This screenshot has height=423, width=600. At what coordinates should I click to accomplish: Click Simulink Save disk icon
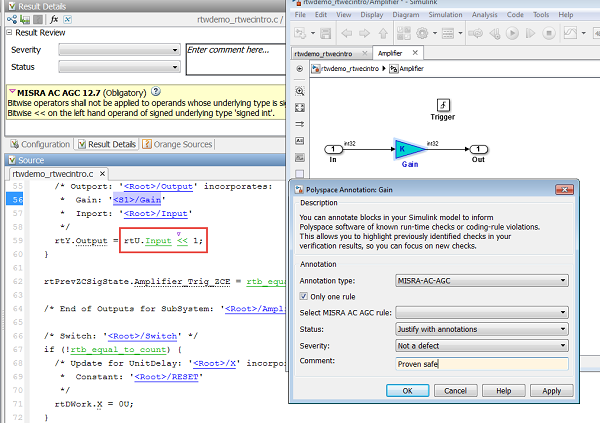pyautogui.click(x=325, y=33)
